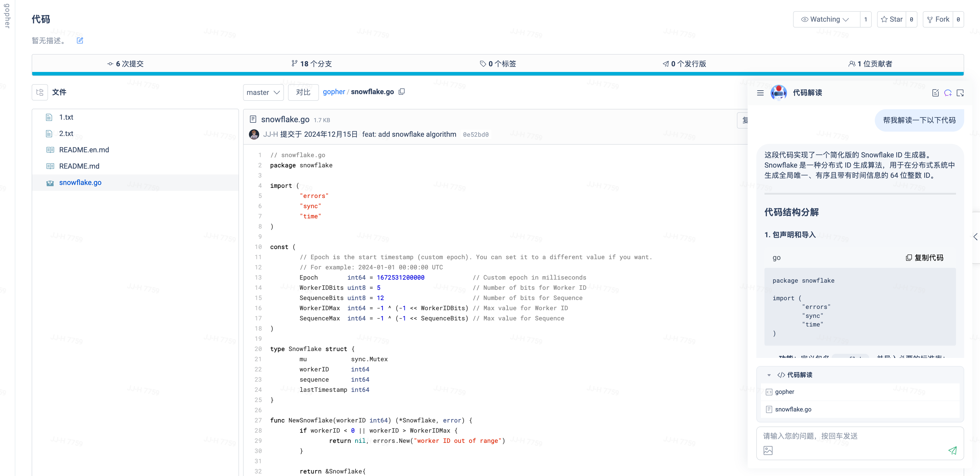This screenshot has width=980, height=476.
Task: Copy the snowflake.go file path
Action: point(402,92)
